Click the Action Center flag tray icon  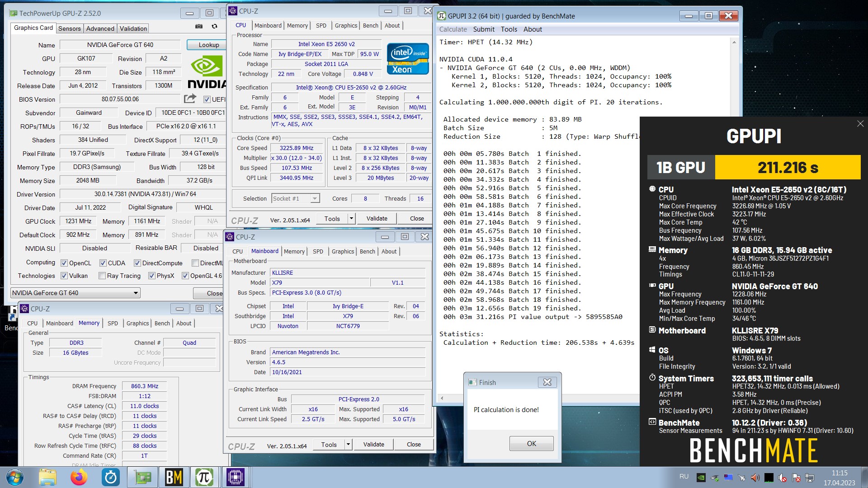797,477
